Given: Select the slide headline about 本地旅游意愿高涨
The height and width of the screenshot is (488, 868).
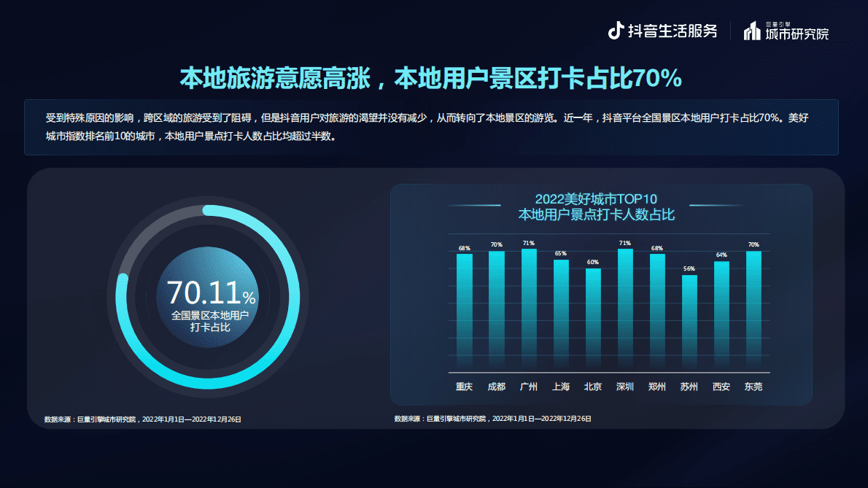Looking at the screenshot, I should point(430,78).
